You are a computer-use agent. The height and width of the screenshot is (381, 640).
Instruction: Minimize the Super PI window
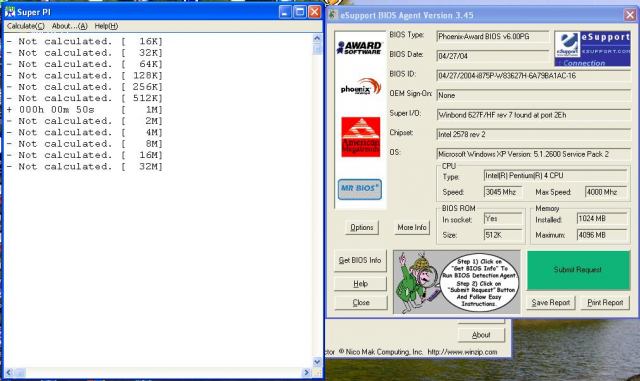[x=285, y=12]
